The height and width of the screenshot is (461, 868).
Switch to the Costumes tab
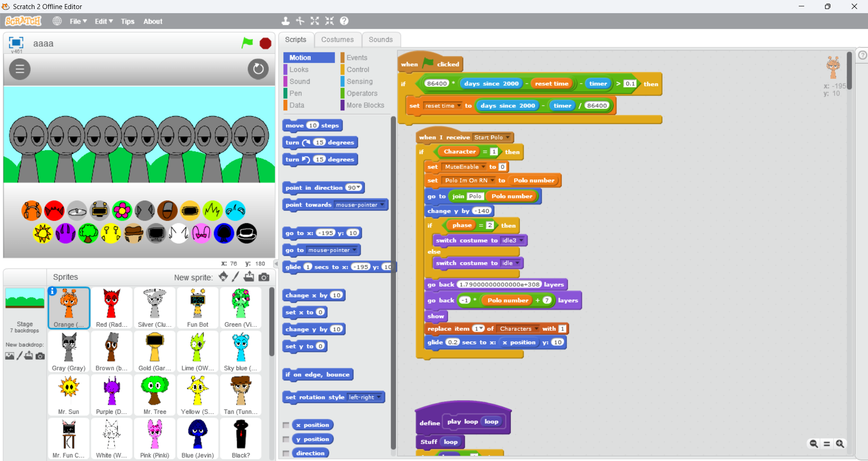[338, 39]
